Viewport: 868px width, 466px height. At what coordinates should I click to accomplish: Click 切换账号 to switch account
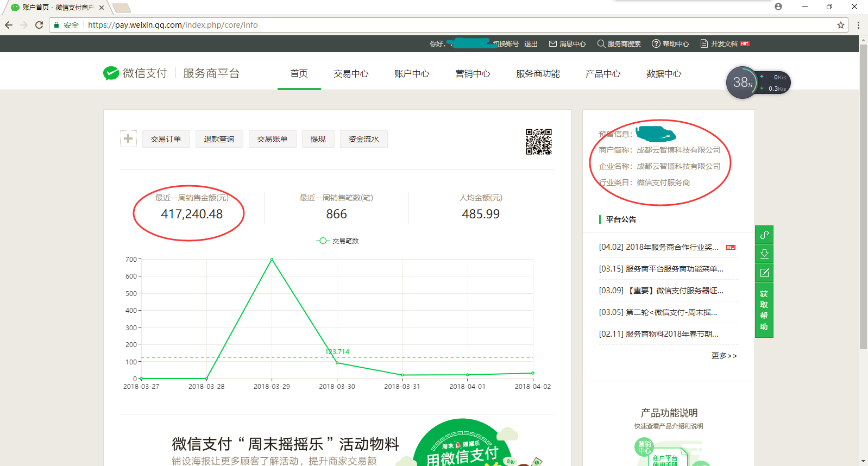[x=506, y=44]
